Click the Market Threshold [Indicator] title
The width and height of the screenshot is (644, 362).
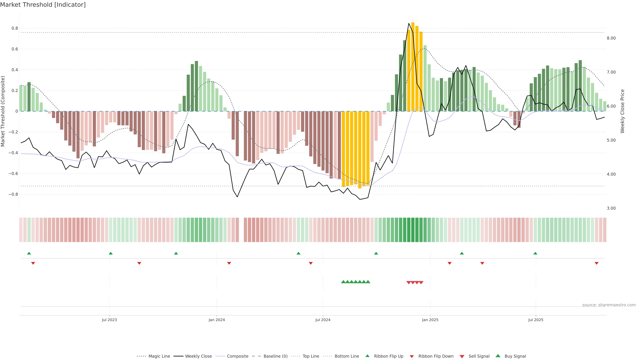pyautogui.click(x=43, y=5)
